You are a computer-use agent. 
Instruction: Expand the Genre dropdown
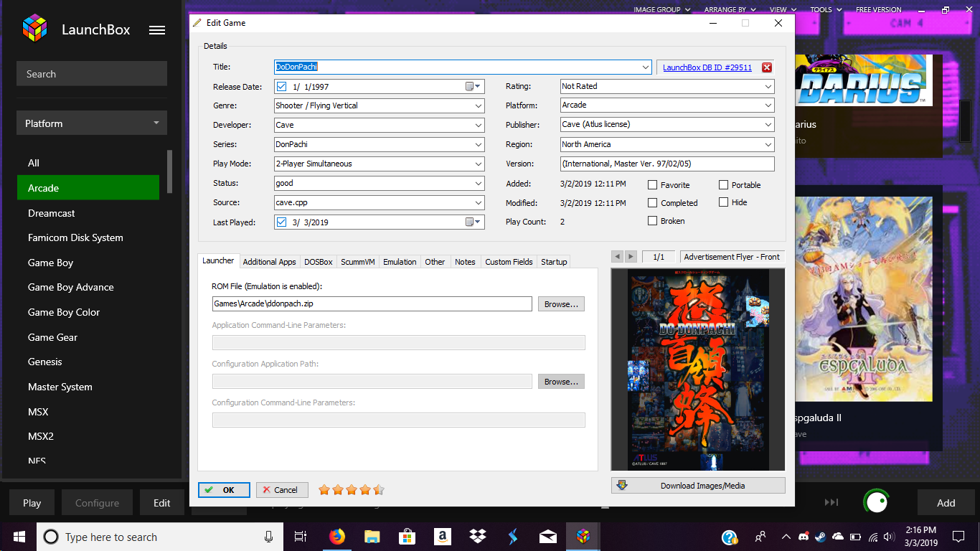pos(479,105)
